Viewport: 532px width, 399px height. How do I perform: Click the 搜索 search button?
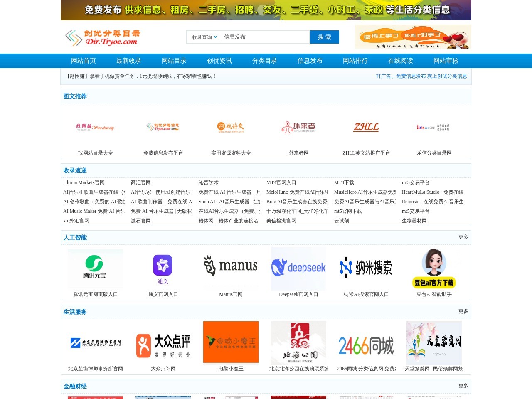325,37
